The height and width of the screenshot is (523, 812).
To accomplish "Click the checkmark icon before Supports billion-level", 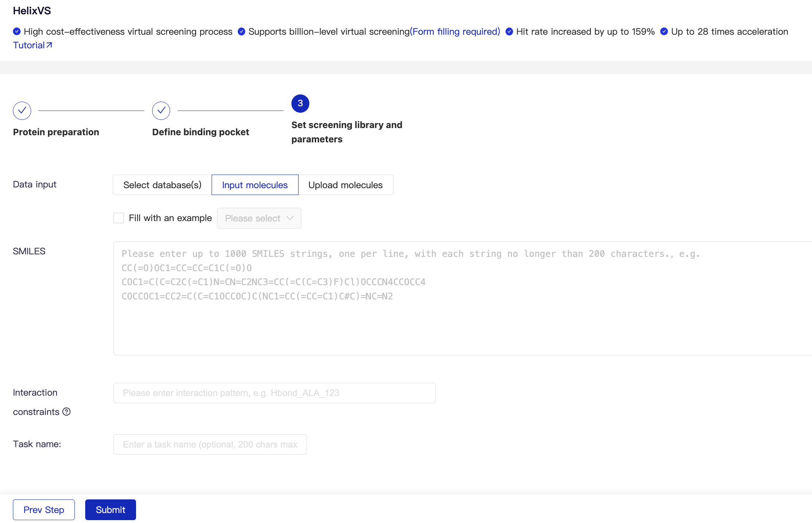I will coord(242,31).
